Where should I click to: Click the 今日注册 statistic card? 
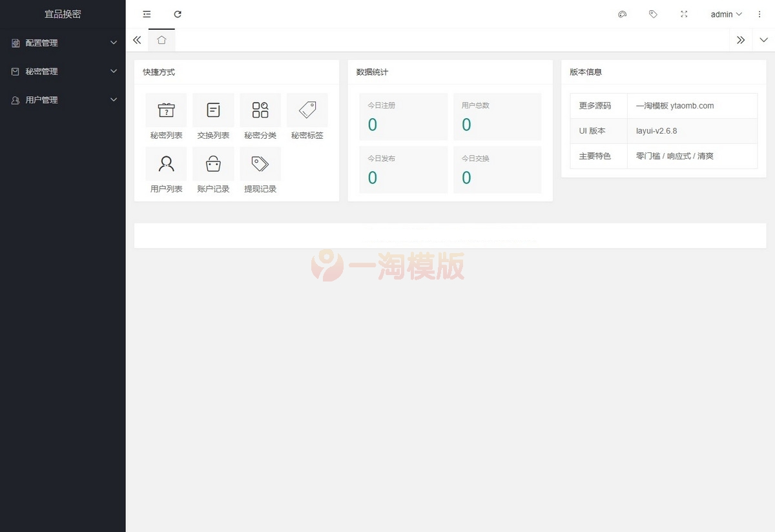pos(403,117)
